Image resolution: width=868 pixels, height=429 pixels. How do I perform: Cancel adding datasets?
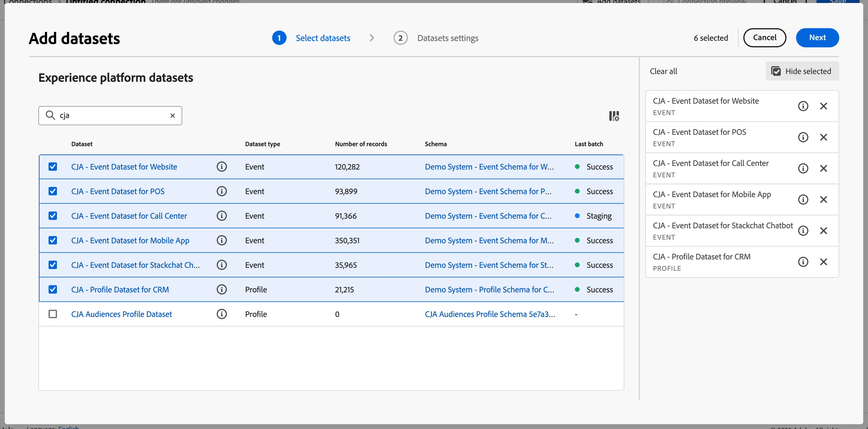(765, 38)
